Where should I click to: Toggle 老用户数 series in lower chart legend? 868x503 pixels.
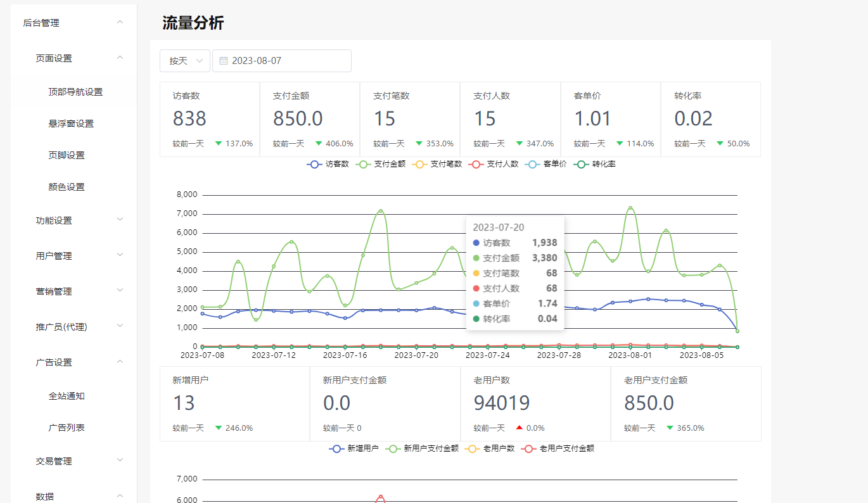490,449
